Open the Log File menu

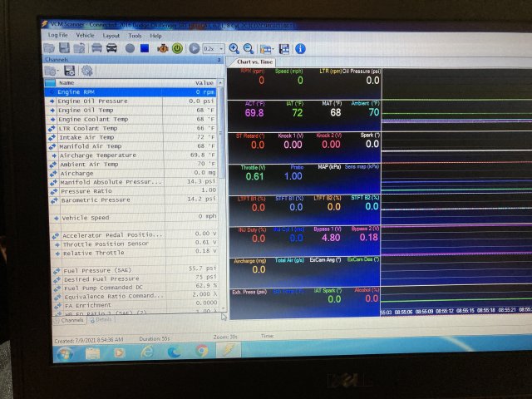click(x=58, y=36)
